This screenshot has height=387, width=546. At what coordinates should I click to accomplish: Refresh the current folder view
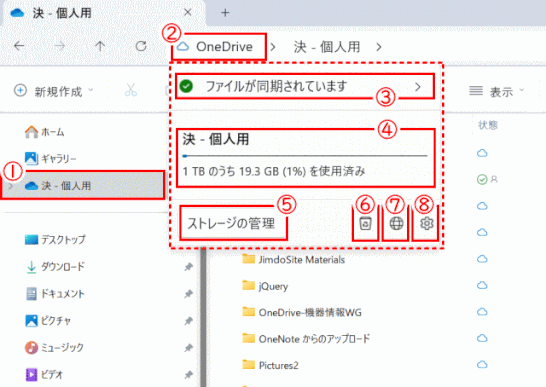click(x=141, y=46)
